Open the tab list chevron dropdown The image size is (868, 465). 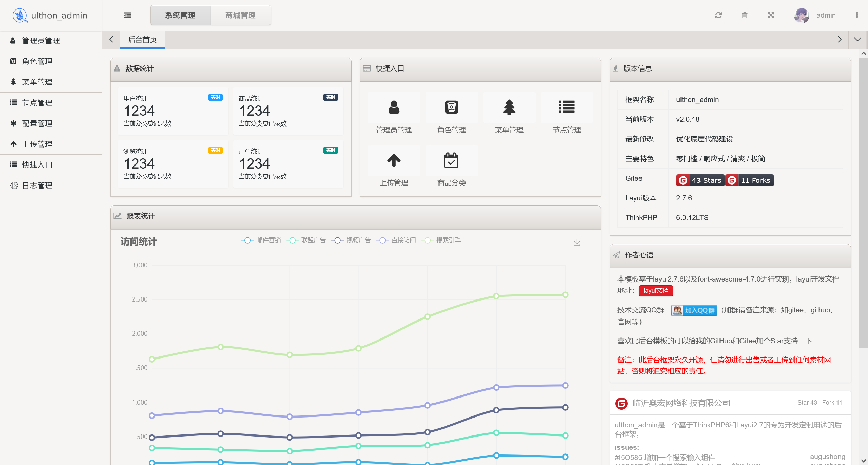click(x=857, y=39)
